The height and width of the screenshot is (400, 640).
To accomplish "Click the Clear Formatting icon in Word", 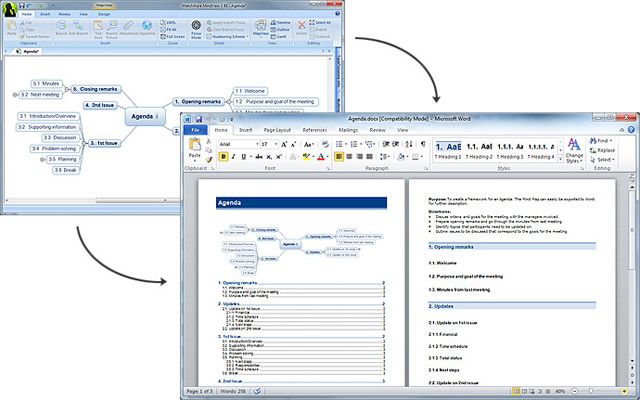I will [x=325, y=144].
